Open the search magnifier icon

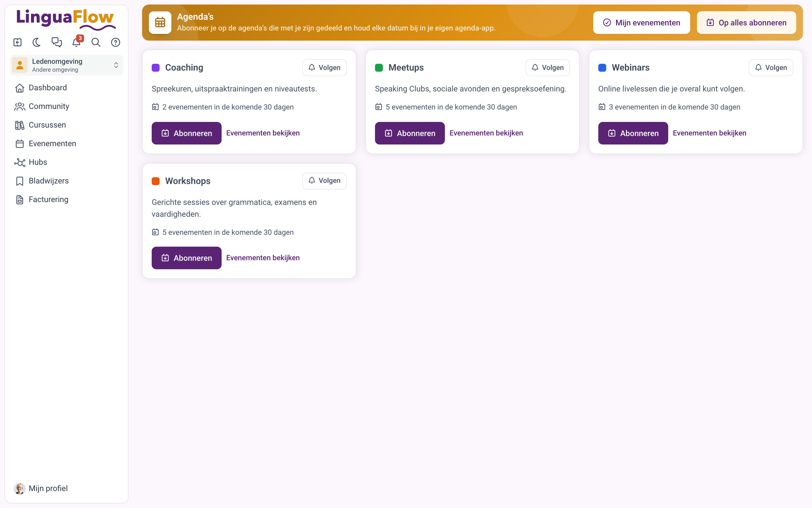click(96, 42)
